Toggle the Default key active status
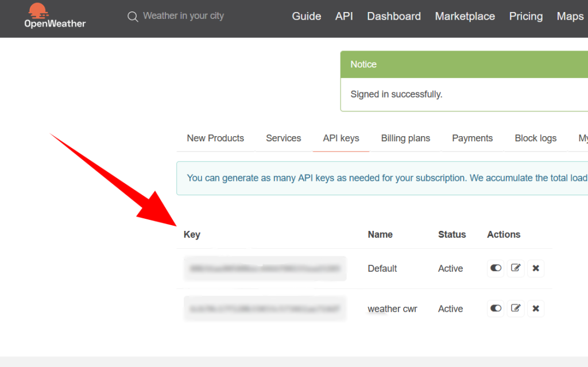This screenshot has width=588, height=367. coord(496,268)
